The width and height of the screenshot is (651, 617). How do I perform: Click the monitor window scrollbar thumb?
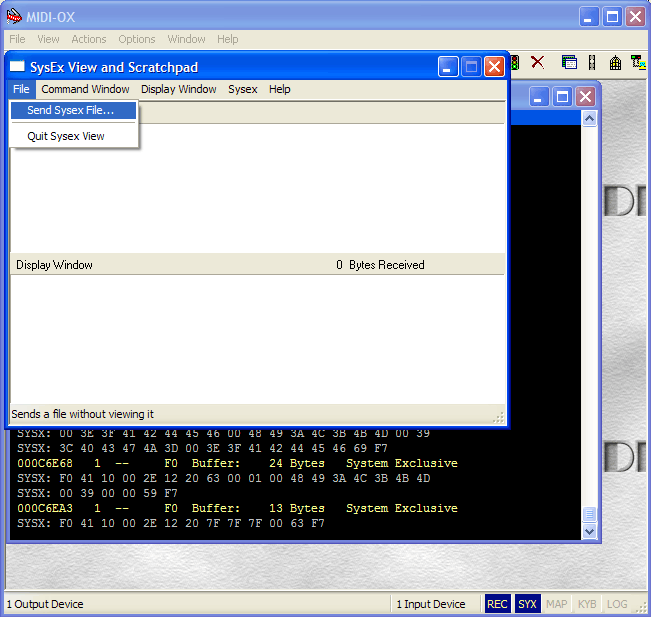click(x=589, y=514)
